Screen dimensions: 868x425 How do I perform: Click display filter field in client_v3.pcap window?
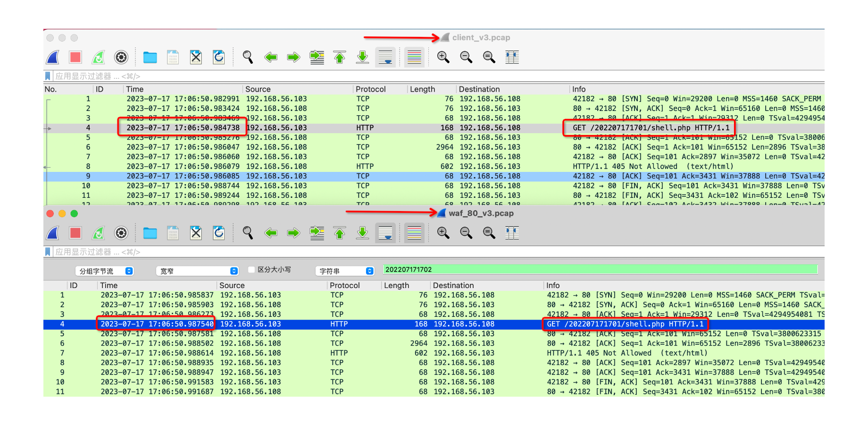coord(425,76)
